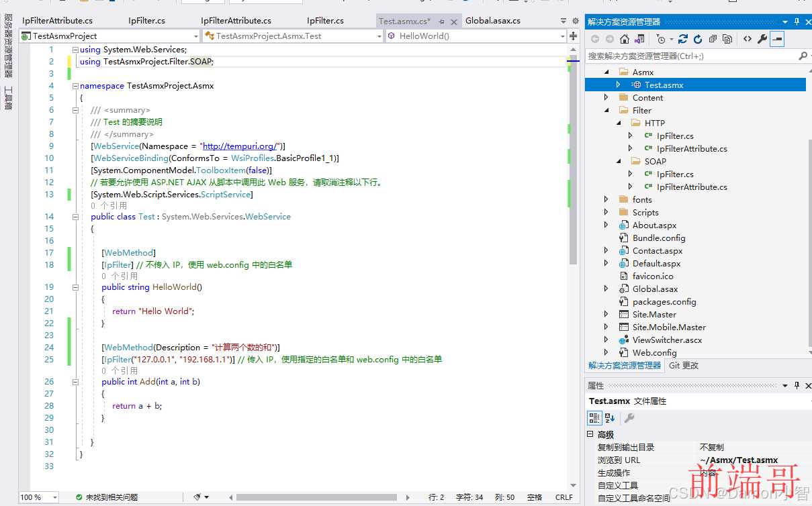This screenshot has height=506, width=812.
Task: Refresh the Solution Explorer
Action: [698, 39]
